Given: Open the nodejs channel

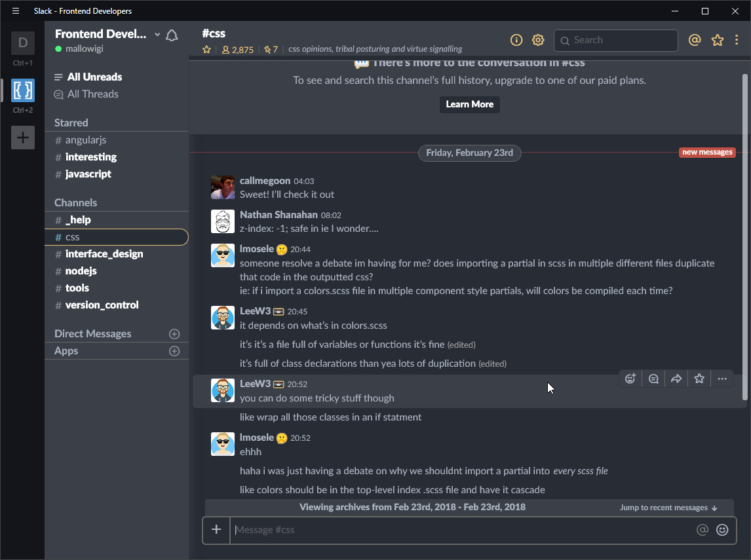Looking at the screenshot, I should (117, 271).
